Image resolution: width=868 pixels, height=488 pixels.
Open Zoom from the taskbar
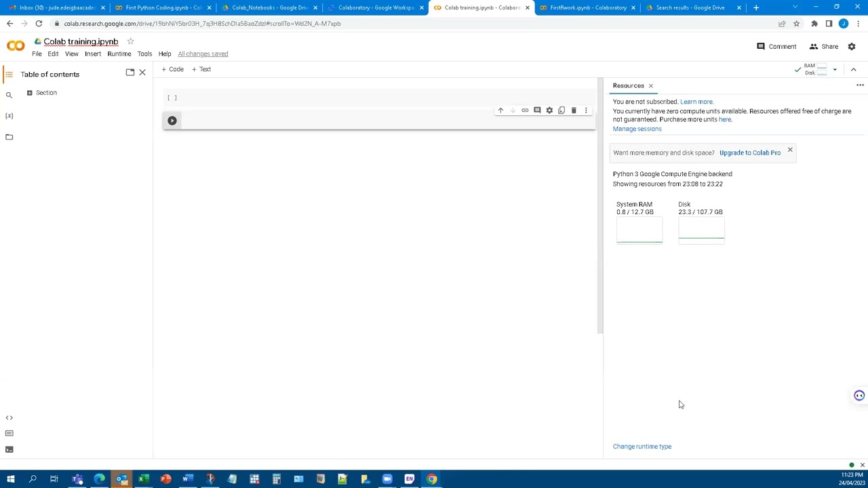[x=387, y=479]
